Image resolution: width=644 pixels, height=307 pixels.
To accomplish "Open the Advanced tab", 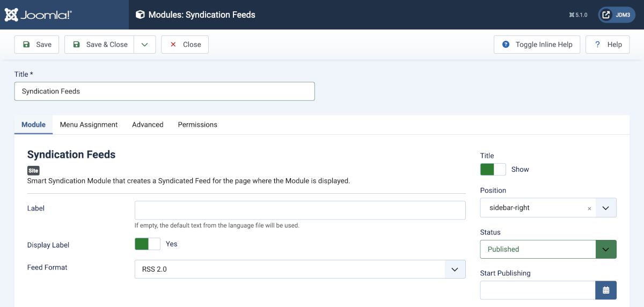I will click(148, 125).
